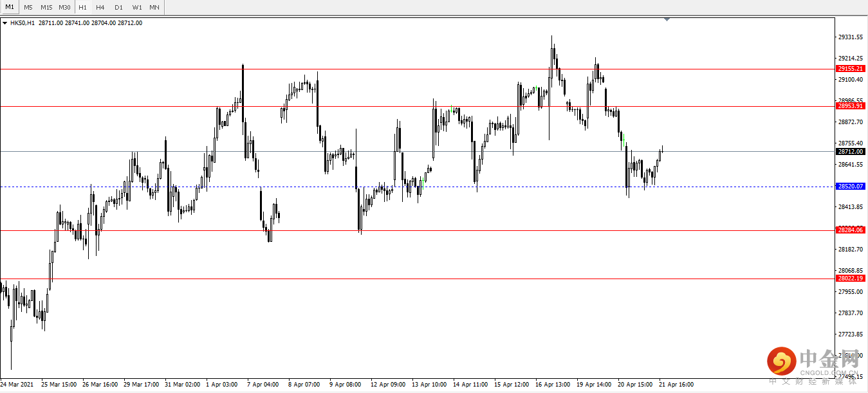The width and height of the screenshot is (868, 393).
Task: Select the red 28284.06 support label
Action: [x=851, y=230]
